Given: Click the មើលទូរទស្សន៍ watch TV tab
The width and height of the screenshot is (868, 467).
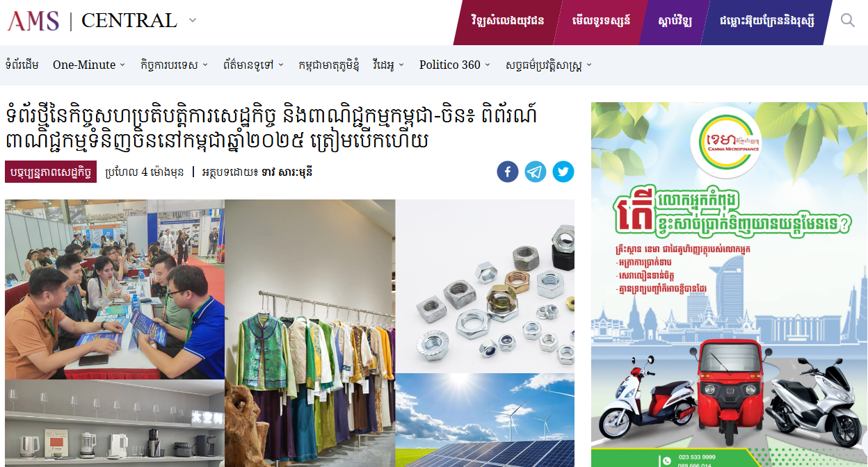Looking at the screenshot, I should tap(602, 20).
